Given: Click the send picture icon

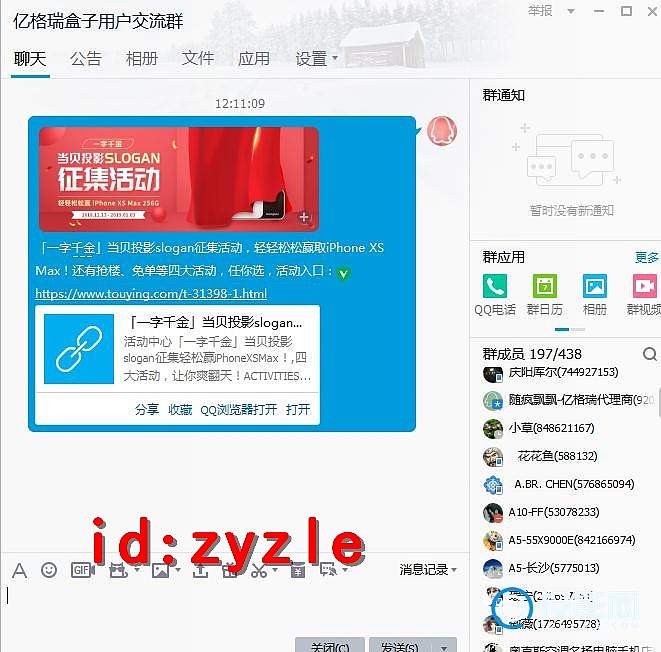Looking at the screenshot, I should 161,570.
